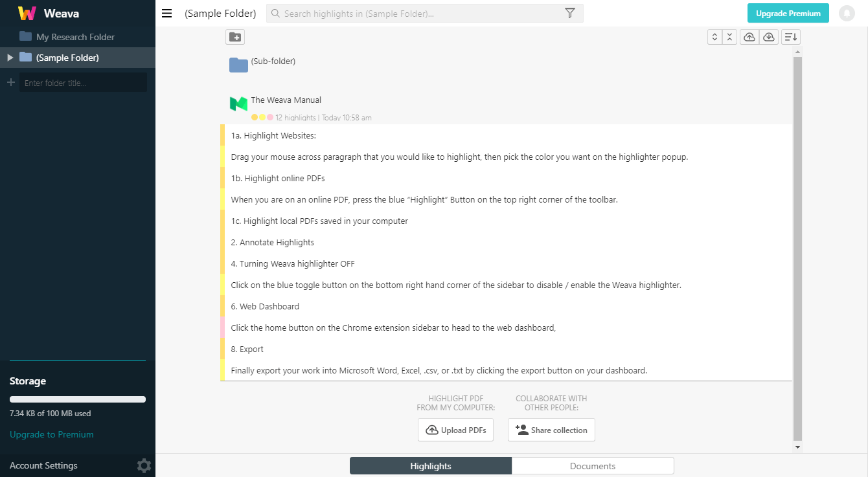Viewport: 868px width, 477px height.
Task: Open the search filter funnel icon
Action: (570, 13)
